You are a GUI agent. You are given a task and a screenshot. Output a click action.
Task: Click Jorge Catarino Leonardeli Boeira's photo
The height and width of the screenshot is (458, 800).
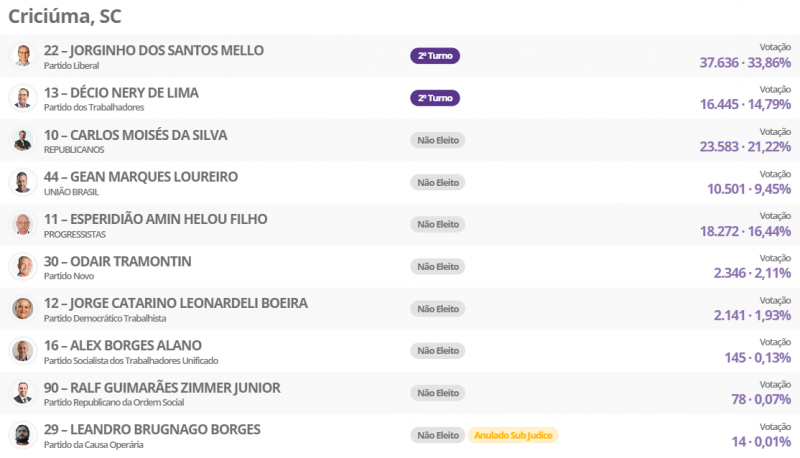point(22,309)
